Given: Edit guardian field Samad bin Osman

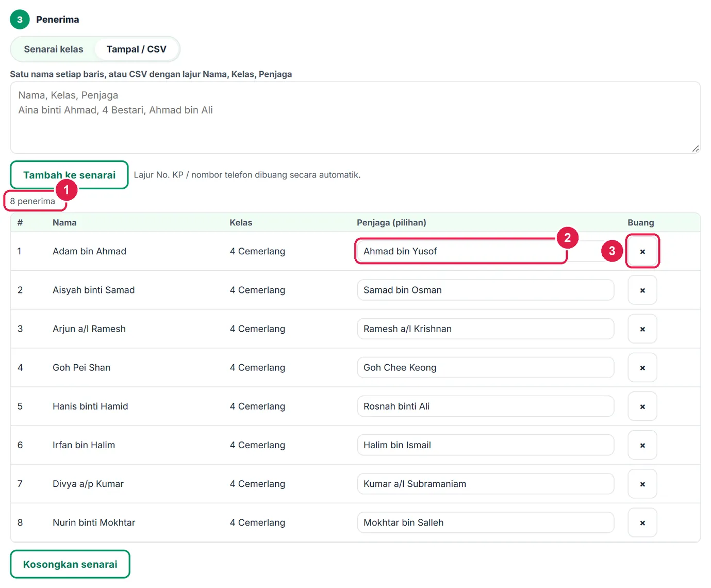Looking at the screenshot, I should click(x=485, y=290).
